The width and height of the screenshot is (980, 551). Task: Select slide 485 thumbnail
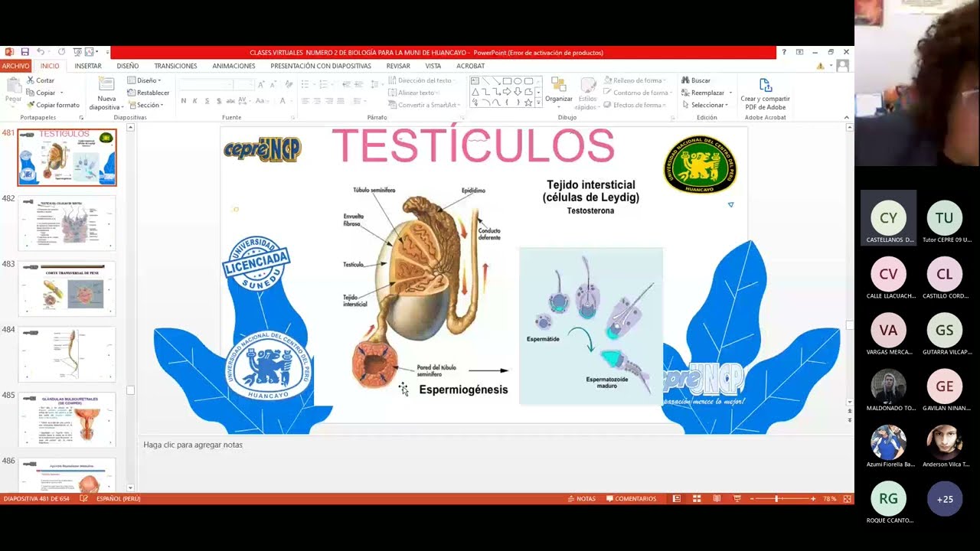click(67, 420)
